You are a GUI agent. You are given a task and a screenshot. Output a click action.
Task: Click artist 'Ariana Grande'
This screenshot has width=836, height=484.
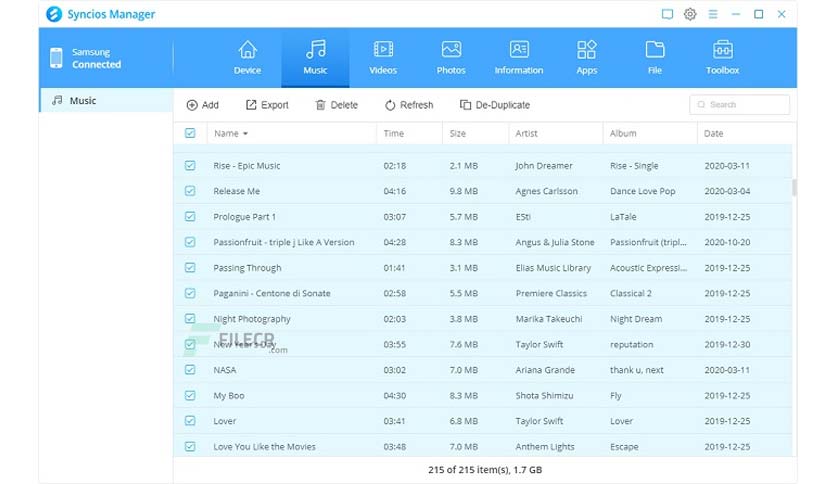click(x=545, y=369)
